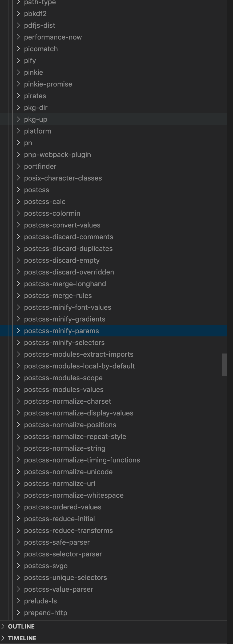Select postcss-value-parser in the explorer
Image resolution: width=233 pixels, height=644 pixels.
(x=58, y=589)
